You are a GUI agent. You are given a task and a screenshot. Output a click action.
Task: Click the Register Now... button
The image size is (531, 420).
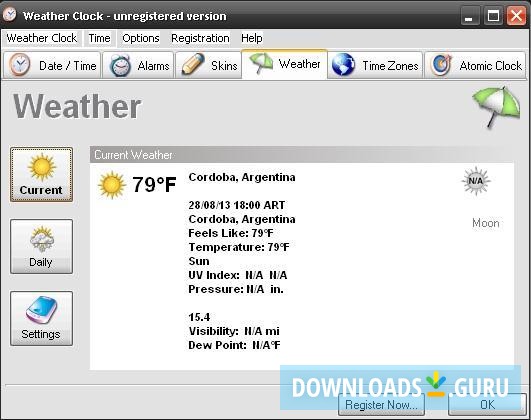[381, 404]
